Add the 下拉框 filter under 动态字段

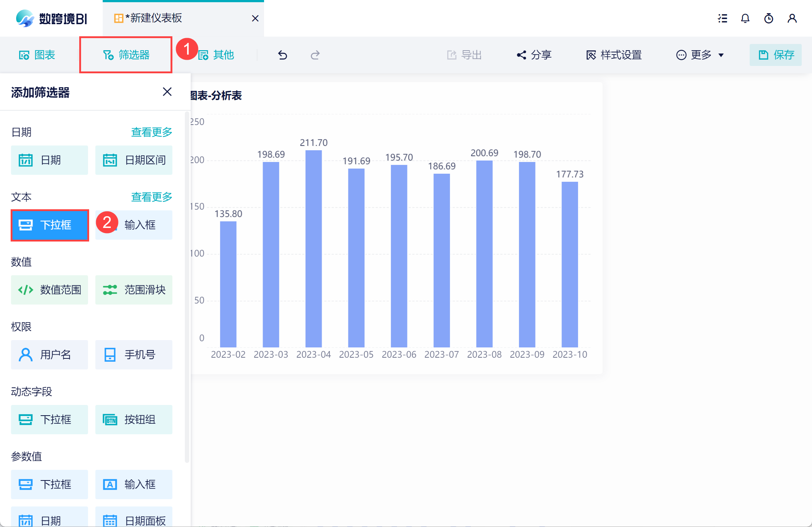point(50,420)
